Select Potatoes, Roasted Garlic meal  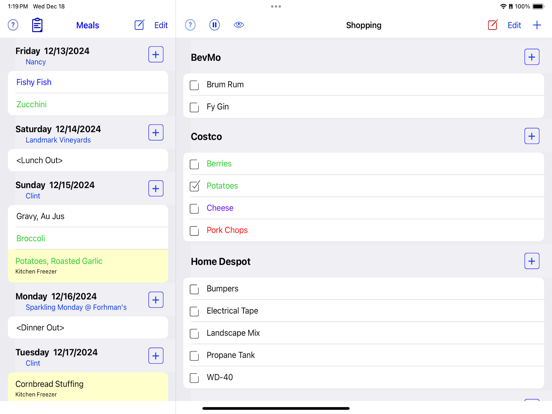[x=88, y=266]
